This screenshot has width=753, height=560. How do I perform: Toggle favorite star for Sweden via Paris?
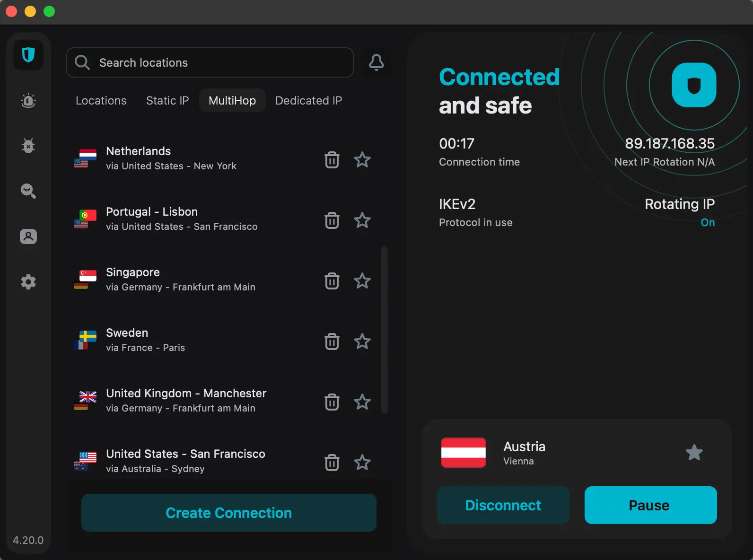click(362, 341)
